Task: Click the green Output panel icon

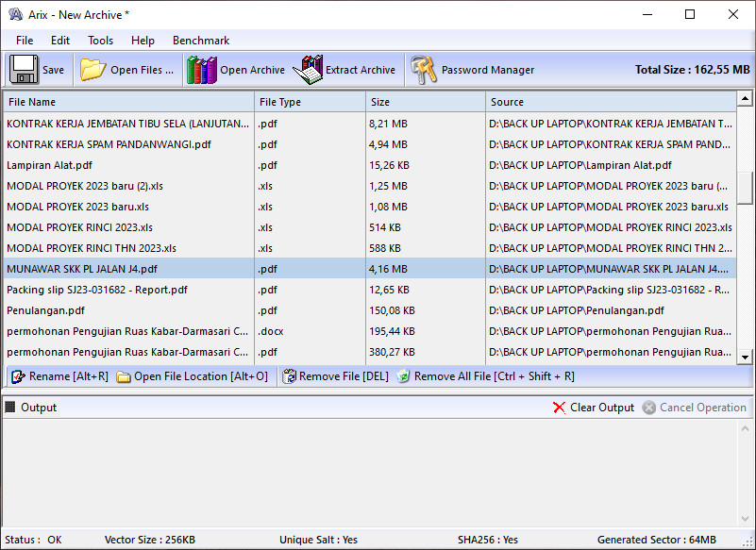Action: click(10, 408)
